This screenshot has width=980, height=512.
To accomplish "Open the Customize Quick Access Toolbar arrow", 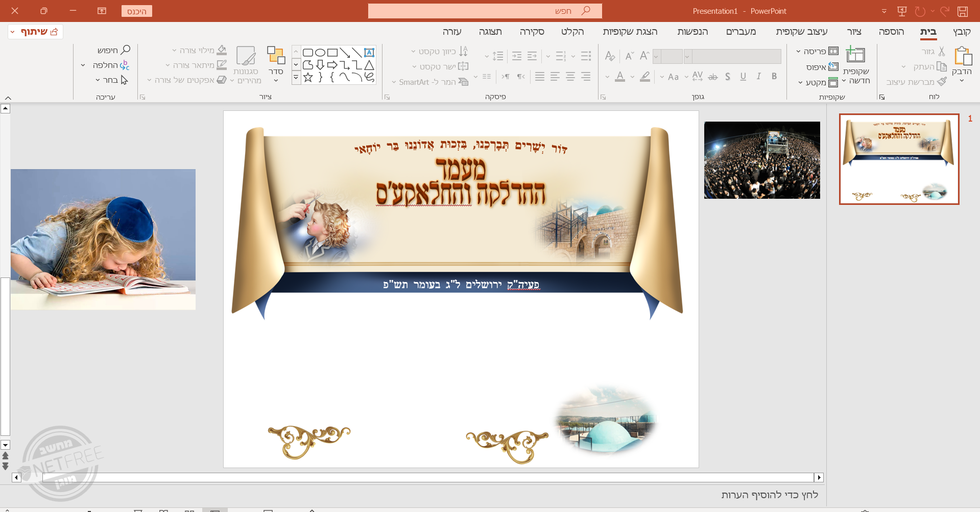I will pyautogui.click(x=884, y=11).
